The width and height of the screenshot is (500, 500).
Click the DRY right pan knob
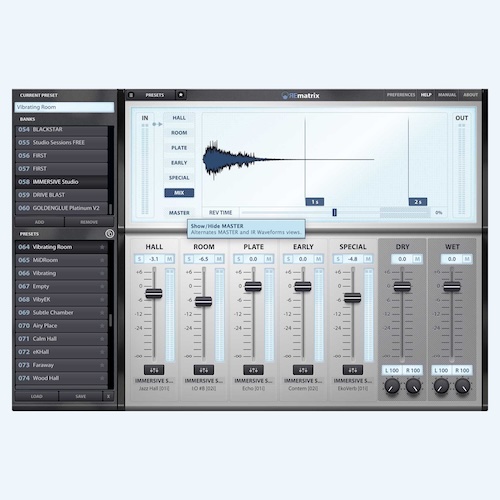[x=413, y=386]
